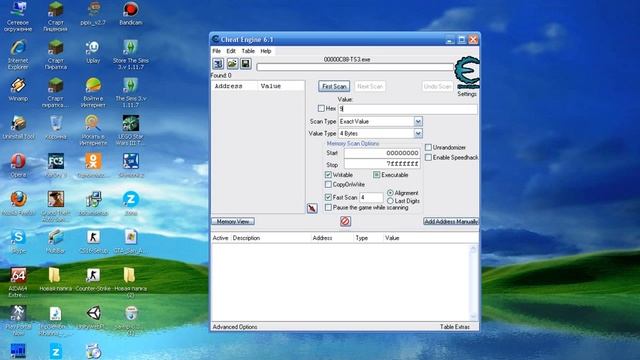Open Сетевое окружение network icon
The height and width of the screenshot is (360, 640).
(18, 16)
